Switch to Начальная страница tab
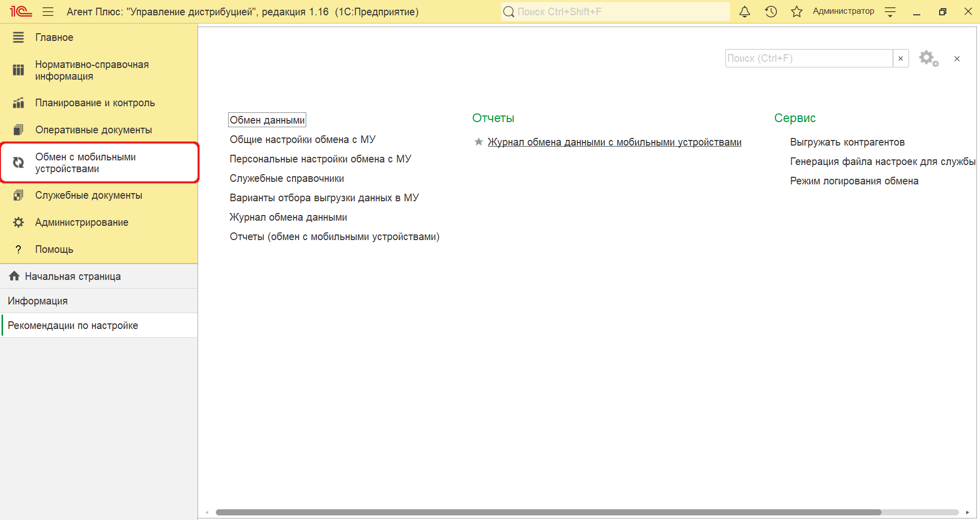This screenshot has width=980, height=520. pos(72,276)
